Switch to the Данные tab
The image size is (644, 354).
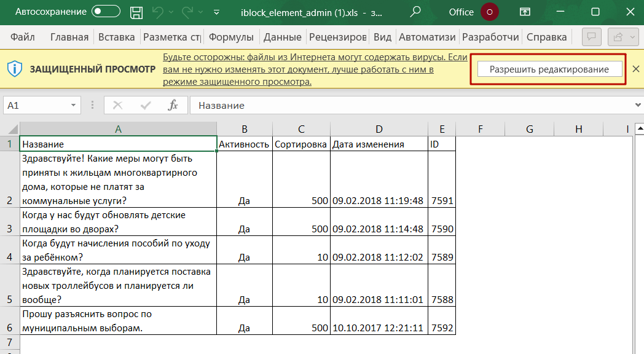pos(282,37)
